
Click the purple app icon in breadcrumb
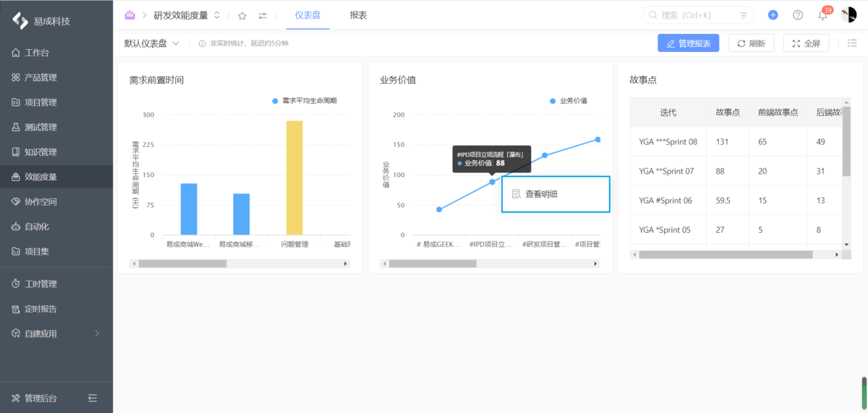point(129,14)
